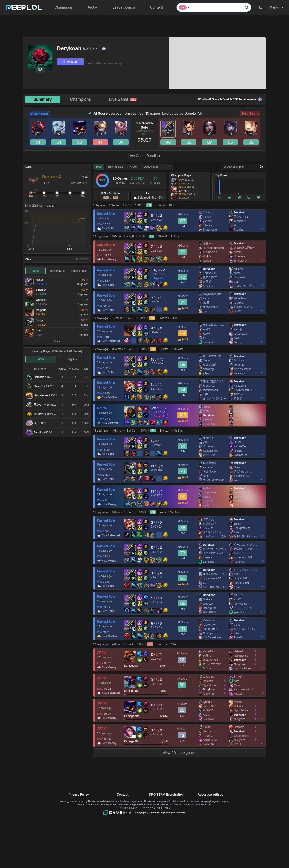Viewport: 289px width, 868px height.
Task: Expand the Queue Type dropdown
Action: click(x=157, y=167)
